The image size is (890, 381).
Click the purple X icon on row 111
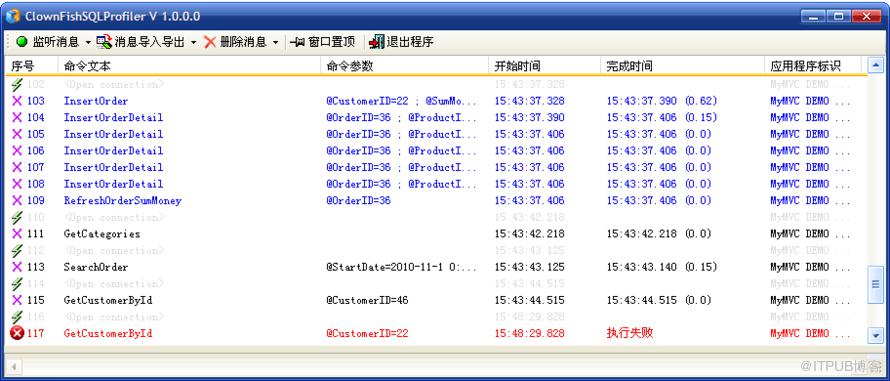pos(17,233)
